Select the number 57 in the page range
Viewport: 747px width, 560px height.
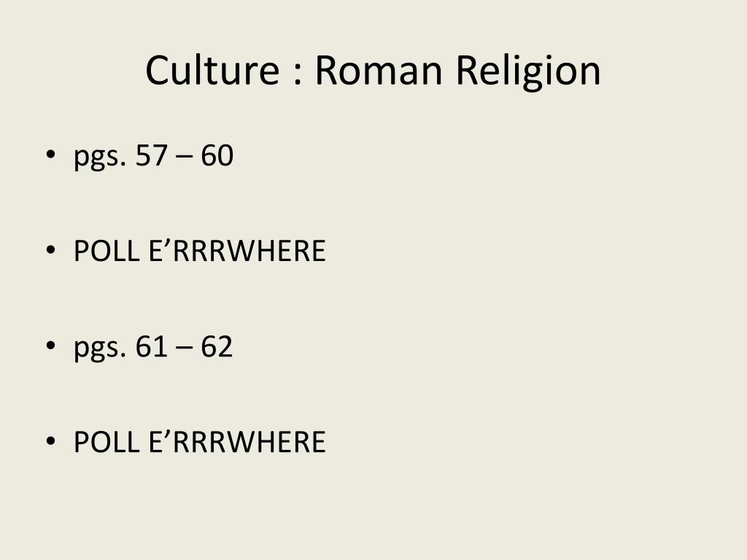click(152, 155)
